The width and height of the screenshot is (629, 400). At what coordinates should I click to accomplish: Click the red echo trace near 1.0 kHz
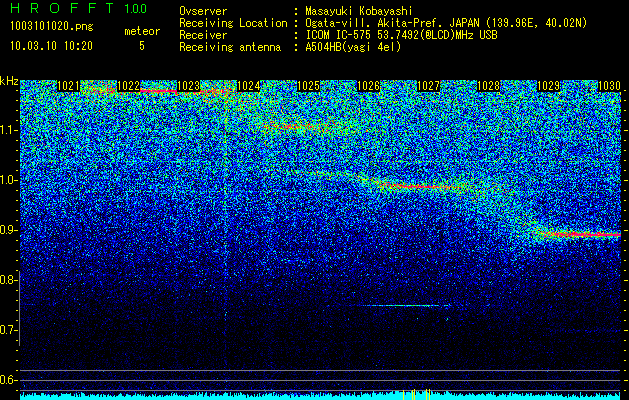point(423,187)
